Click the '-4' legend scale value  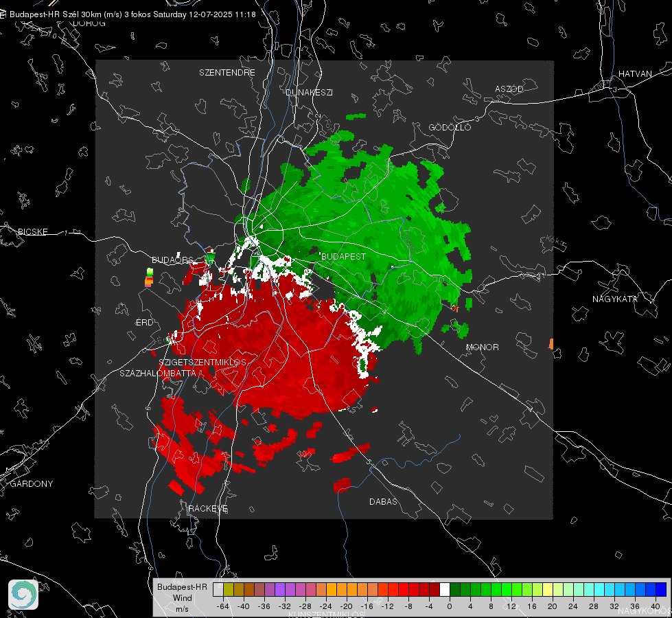click(429, 606)
